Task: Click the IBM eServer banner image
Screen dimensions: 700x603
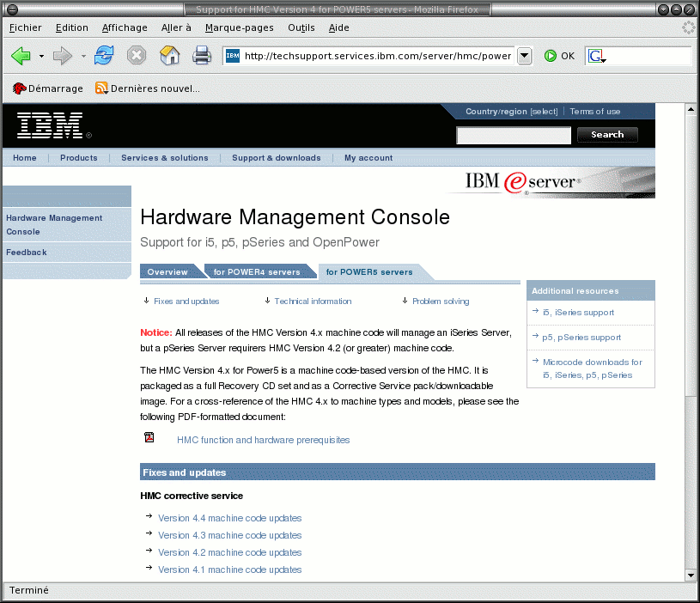Action: 551,182
